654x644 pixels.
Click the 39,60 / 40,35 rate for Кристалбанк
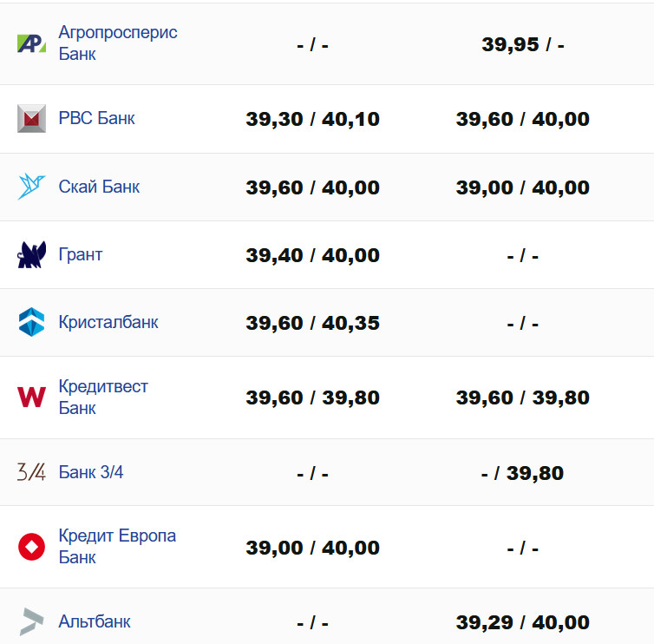pyautogui.click(x=312, y=323)
